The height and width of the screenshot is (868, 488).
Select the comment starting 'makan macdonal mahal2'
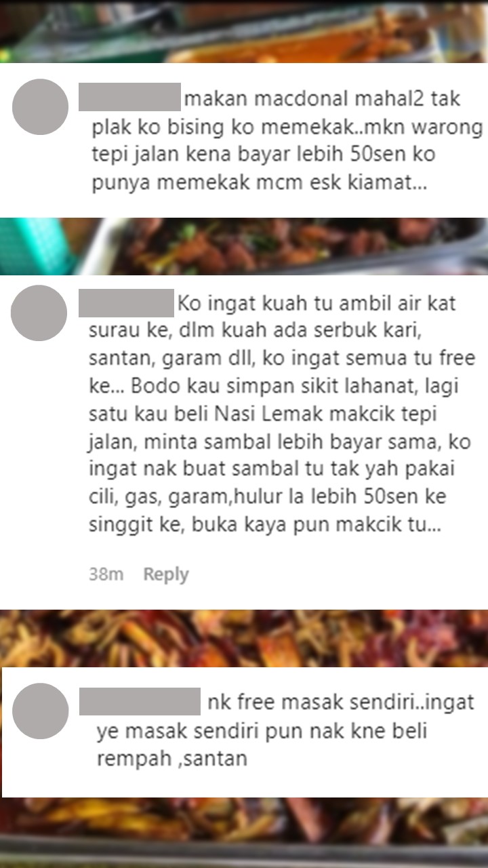coord(244,140)
